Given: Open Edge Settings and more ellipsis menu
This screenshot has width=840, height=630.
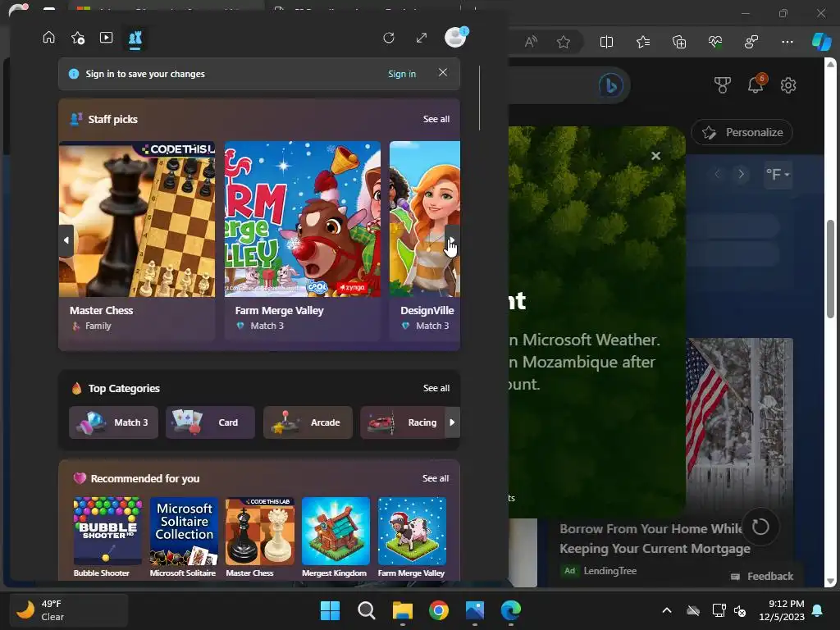Looking at the screenshot, I should [787, 42].
